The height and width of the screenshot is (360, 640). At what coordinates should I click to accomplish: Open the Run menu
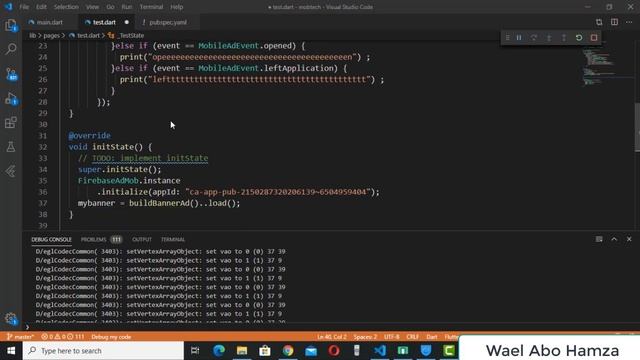127,7
